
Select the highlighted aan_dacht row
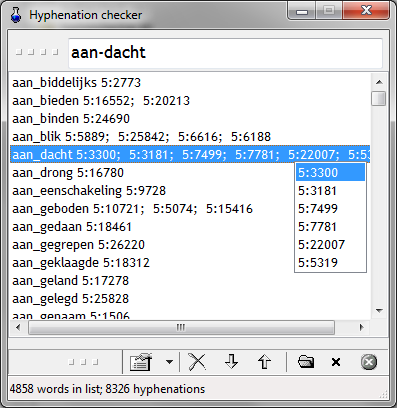[190, 154]
